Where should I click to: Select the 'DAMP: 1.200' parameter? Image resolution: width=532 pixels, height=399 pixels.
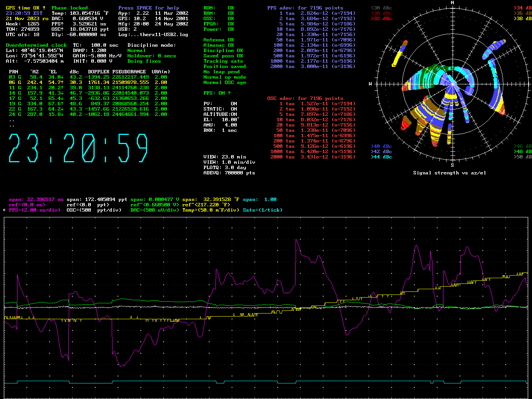click(89, 51)
